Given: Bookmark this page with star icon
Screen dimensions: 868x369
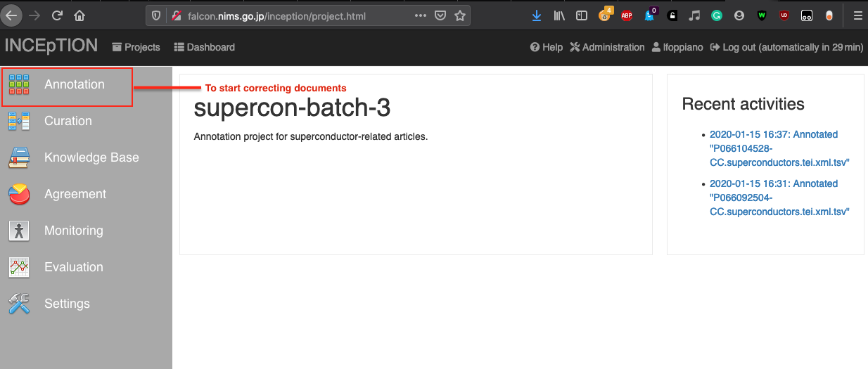Looking at the screenshot, I should (x=460, y=15).
